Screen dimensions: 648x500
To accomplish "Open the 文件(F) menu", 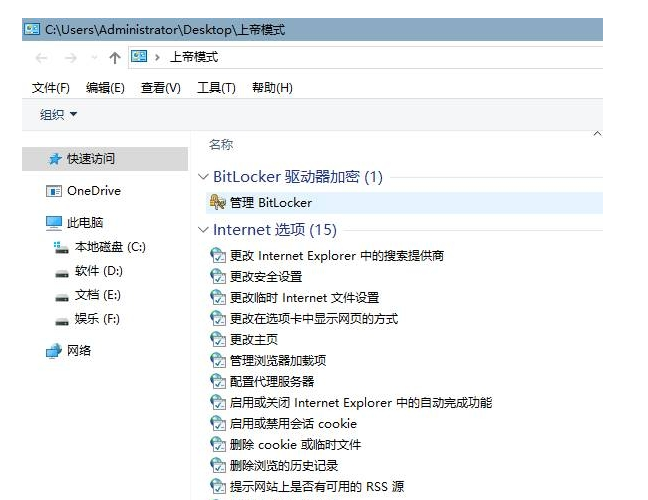I will pos(50,88).
